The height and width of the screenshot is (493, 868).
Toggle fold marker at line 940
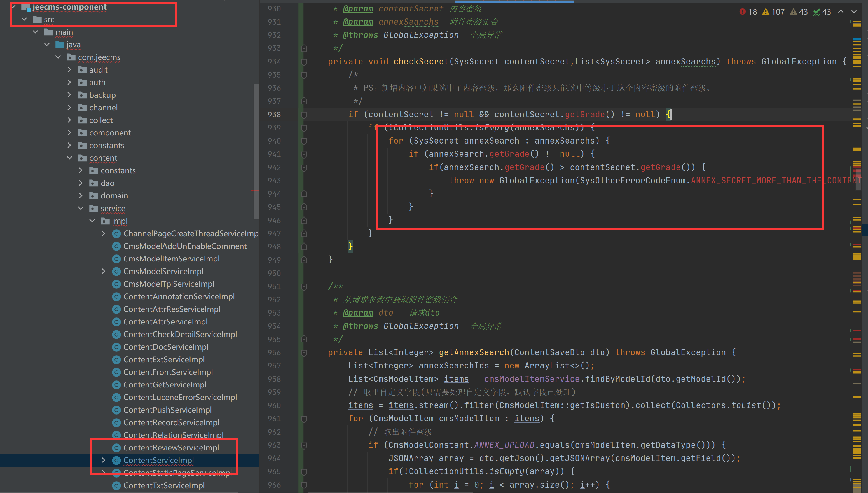[304, 141]
